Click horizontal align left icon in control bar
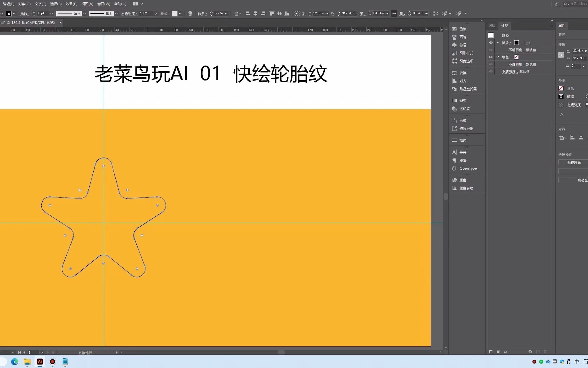 (248, 14)
